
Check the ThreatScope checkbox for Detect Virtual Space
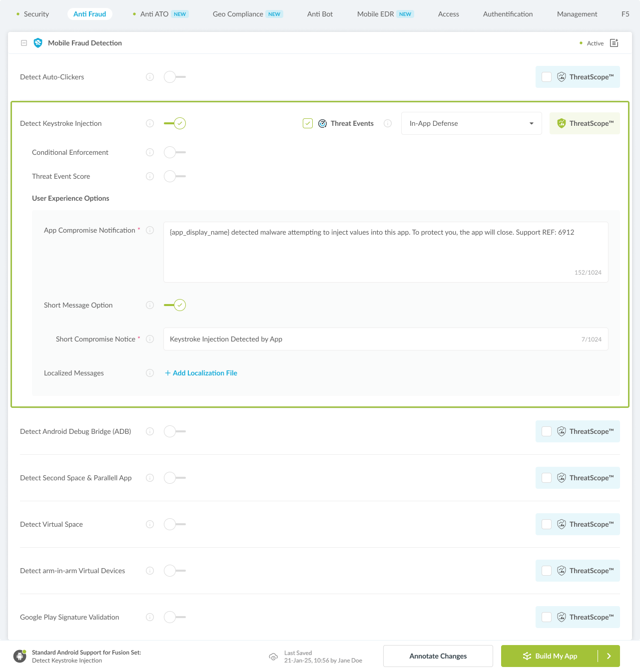pos(546,524)
